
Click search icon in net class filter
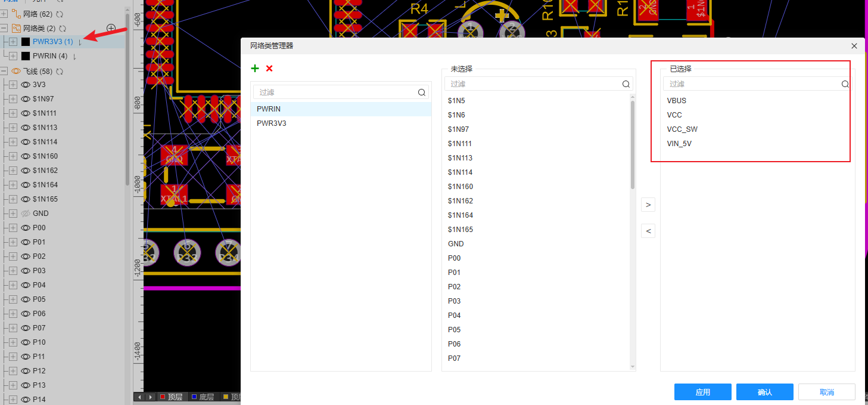[x=422, y=92]
